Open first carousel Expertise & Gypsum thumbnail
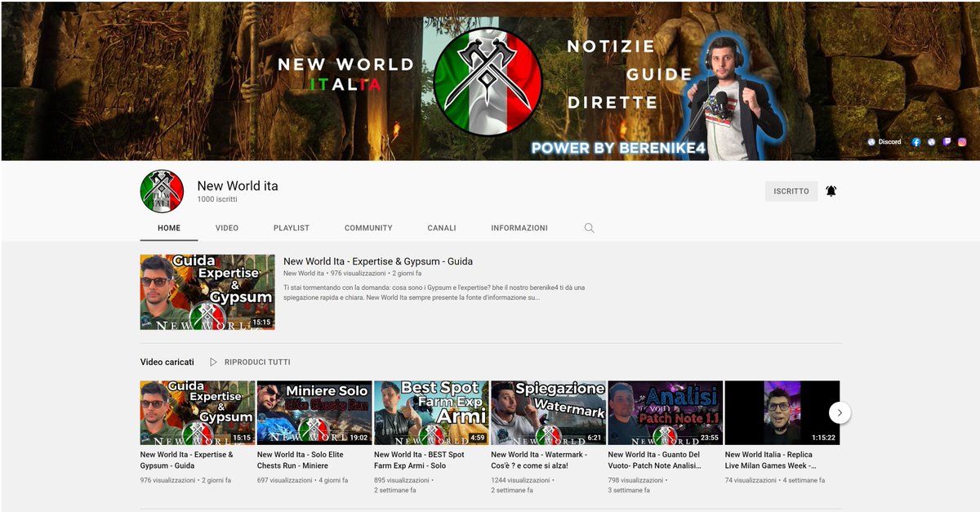Viewport: 980px width, 512px height. coord(198,412)
